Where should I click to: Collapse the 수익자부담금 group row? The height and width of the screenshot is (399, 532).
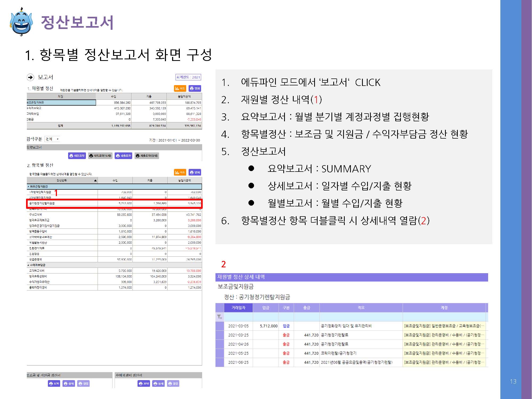point(28,265)
